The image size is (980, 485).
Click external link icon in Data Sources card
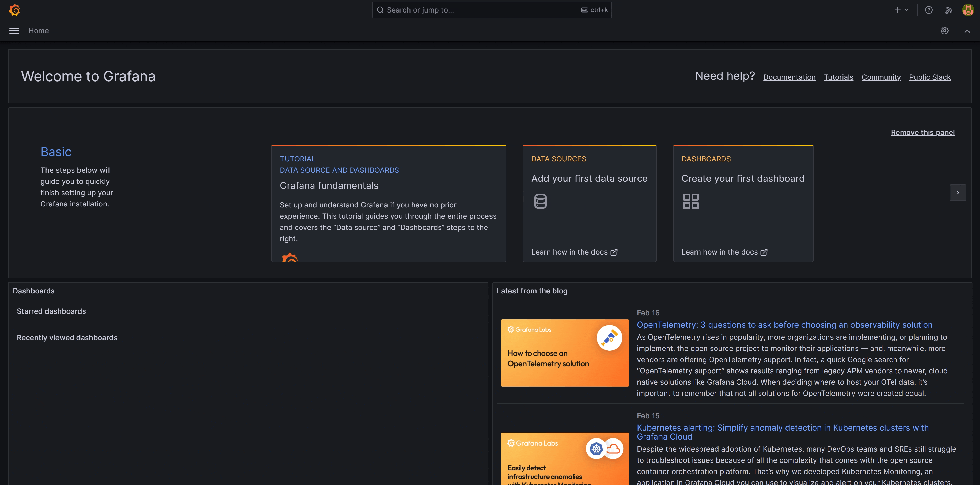click(x=614, y=252)
